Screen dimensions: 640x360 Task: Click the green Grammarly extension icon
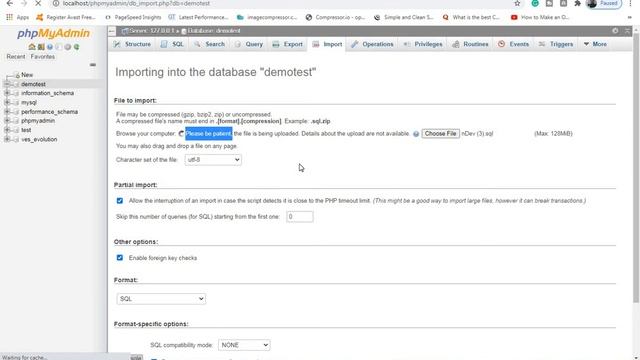coord(535,4)
